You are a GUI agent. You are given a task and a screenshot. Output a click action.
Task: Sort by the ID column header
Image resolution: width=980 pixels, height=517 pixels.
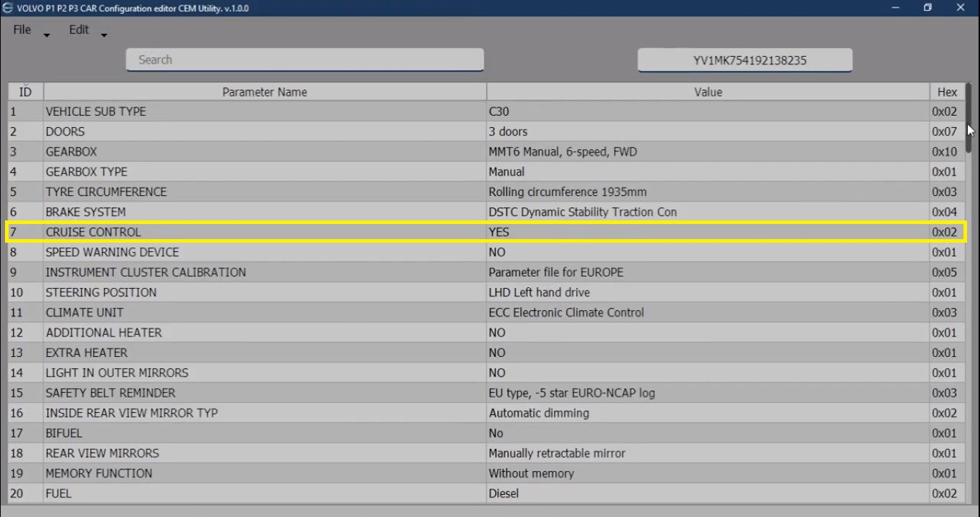(x=25, y=92)
